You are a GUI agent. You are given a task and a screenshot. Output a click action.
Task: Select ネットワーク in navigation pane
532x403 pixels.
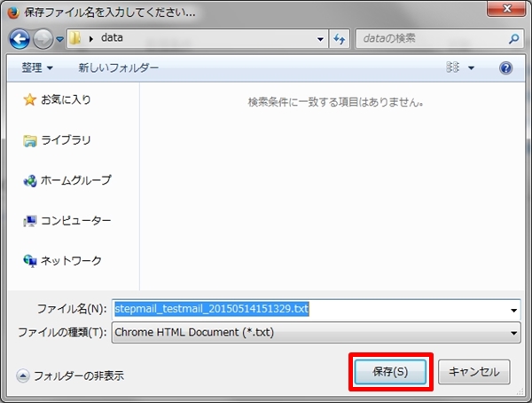(x=71, y=261)
